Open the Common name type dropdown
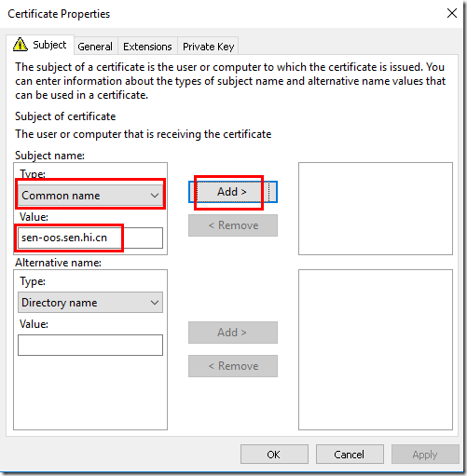 click(x=90, y=196)
